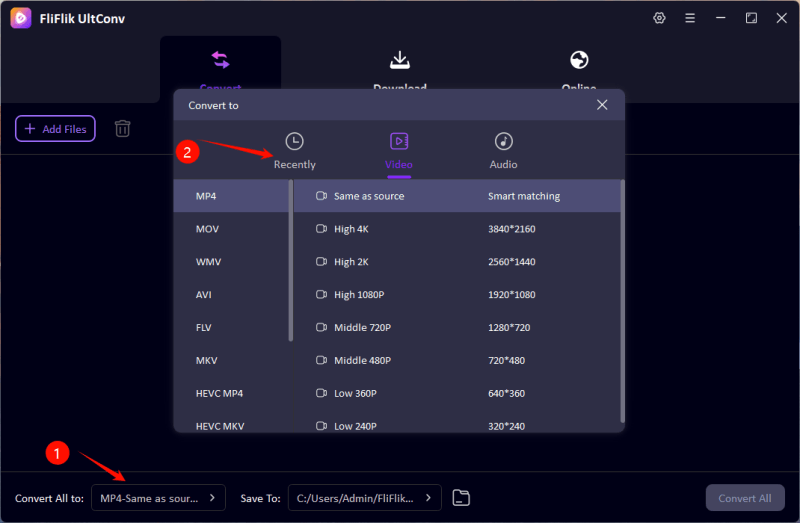Click the format list scrollbar
Viewport: 800px width, 523px height.
tap(291, 260)
